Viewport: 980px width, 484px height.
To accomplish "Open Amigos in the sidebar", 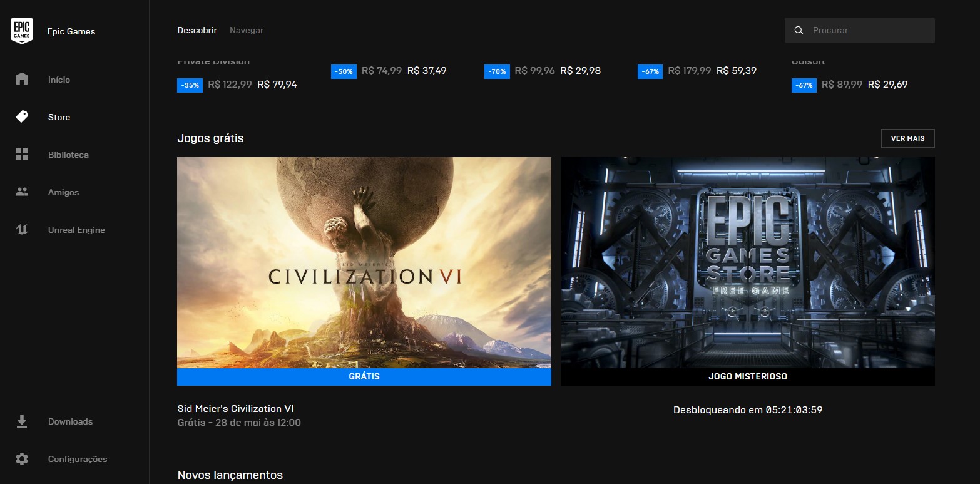I will click(x=63, y=192).
